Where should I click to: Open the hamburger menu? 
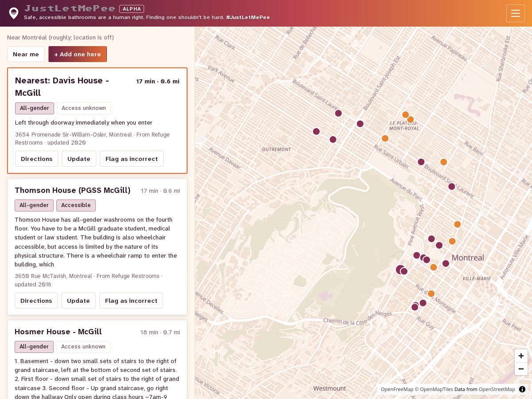tap(515, 13)
